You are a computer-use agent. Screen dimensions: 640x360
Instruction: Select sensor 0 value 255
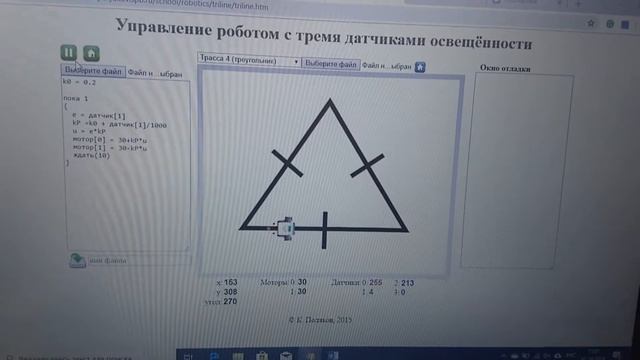(376, 282)
